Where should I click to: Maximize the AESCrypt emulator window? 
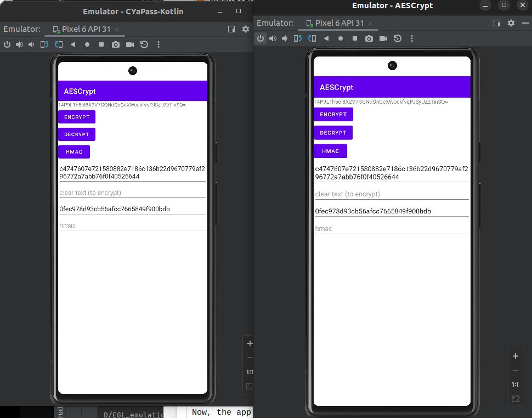504,5
